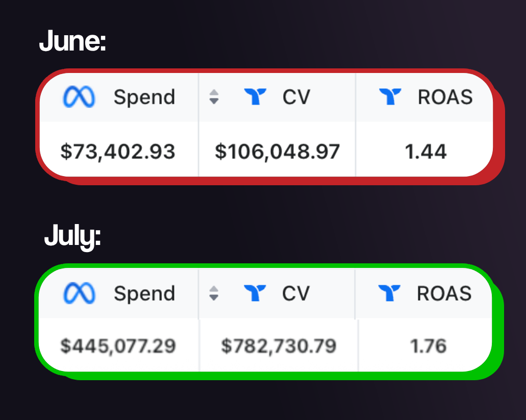
Task: Click the ROAS header label for June
Action: pyautogui.click(x=445, y=96)
